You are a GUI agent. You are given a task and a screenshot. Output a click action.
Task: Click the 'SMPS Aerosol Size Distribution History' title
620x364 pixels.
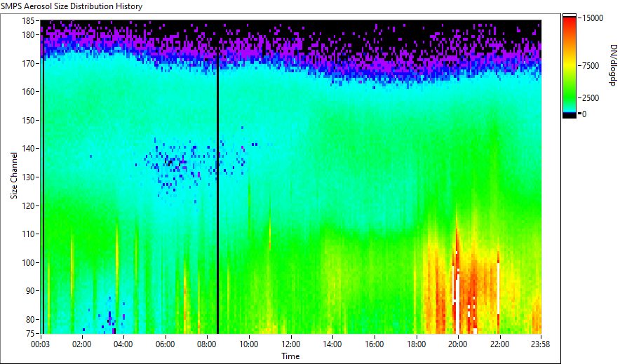coord(72,6)
